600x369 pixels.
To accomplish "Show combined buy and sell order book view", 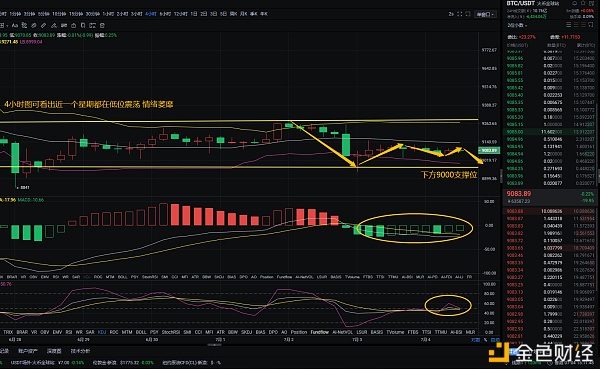I will (x=569, y=24).
